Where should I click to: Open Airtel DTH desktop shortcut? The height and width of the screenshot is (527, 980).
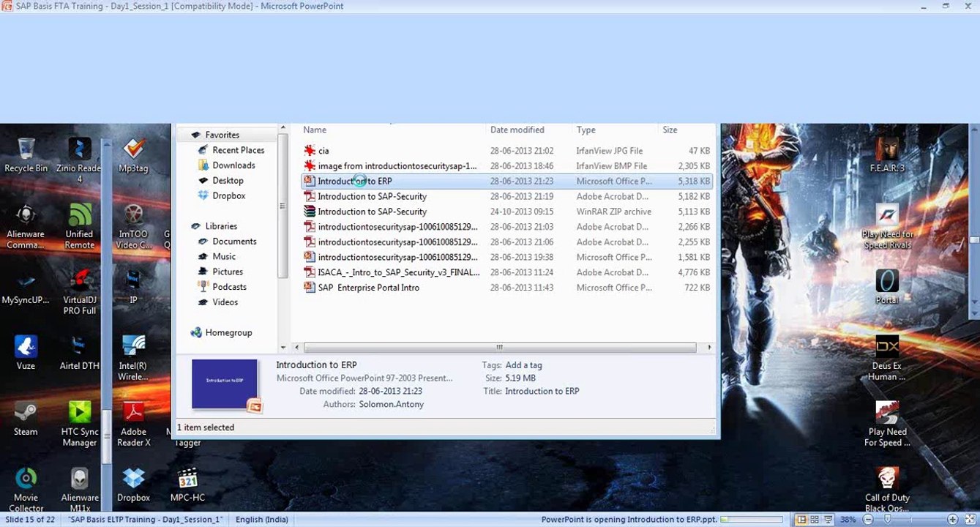(x=79, y=354)
